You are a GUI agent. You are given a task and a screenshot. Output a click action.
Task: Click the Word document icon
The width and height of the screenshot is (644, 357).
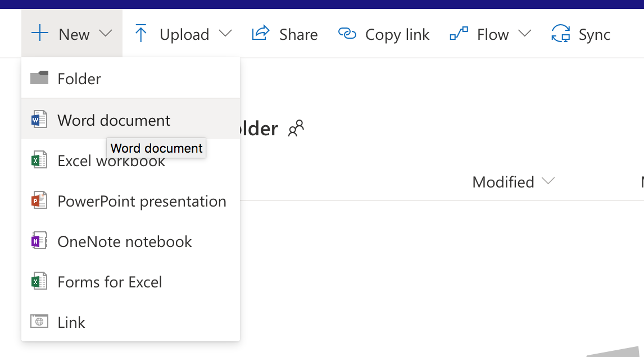[x=39, y=120]
